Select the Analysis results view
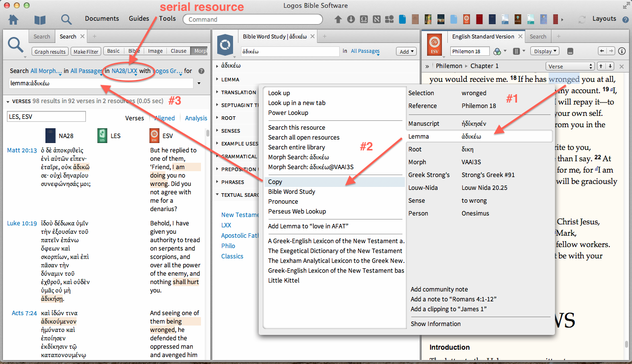Screen dimensions: 632x364 pyautogui.click(x=196, y=118)
